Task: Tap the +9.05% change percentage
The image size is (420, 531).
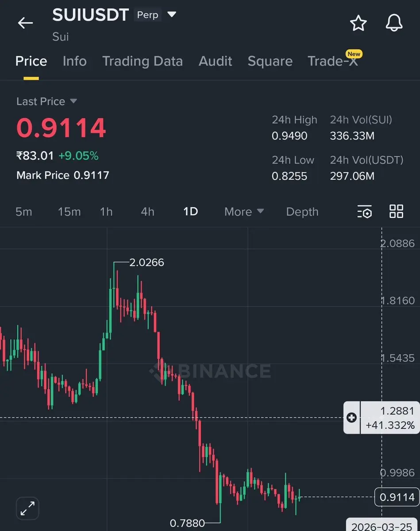Action: pos(78,156)
